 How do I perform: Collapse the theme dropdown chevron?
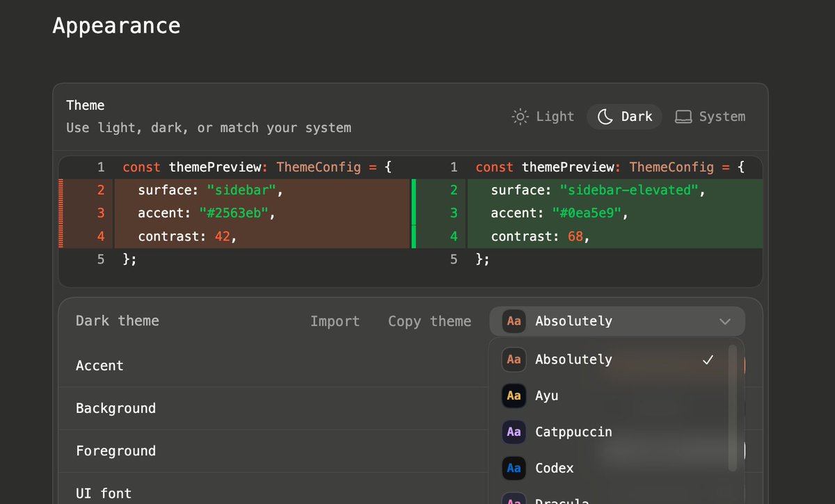tap(725, 321)
